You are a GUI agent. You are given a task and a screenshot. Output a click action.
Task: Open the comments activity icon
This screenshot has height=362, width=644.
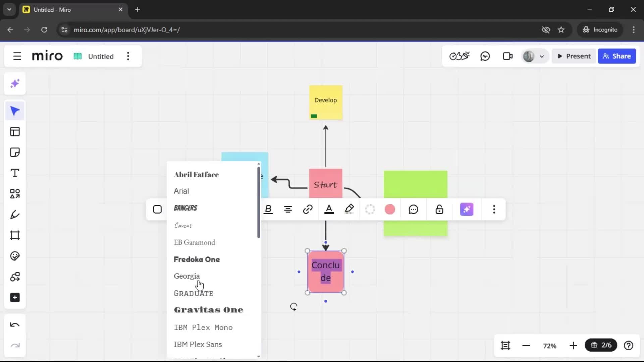pyautogui.click(x=485, y=56)
